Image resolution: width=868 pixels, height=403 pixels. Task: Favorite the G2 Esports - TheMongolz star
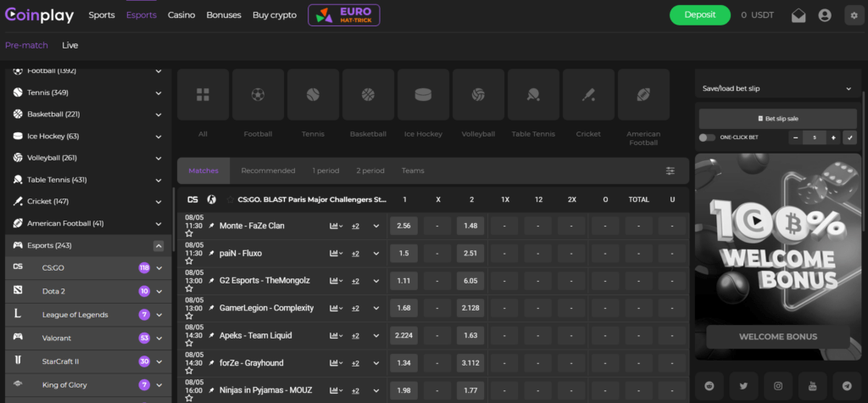pyautogui.click(x=189, y=288)
